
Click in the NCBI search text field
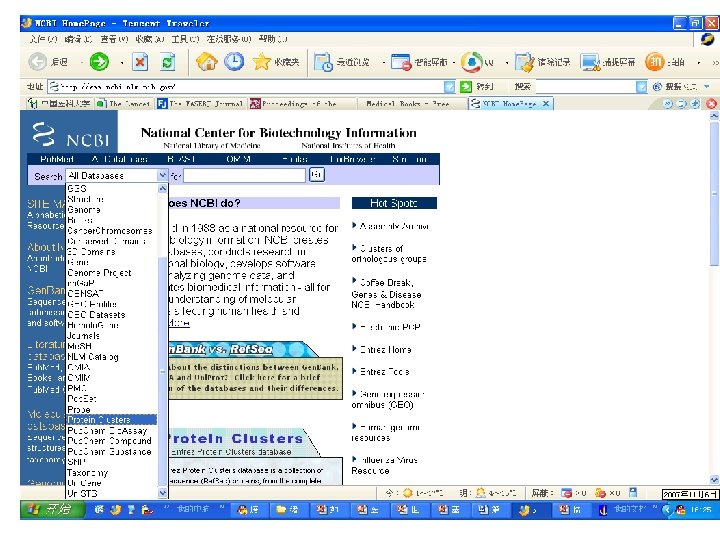244,175
